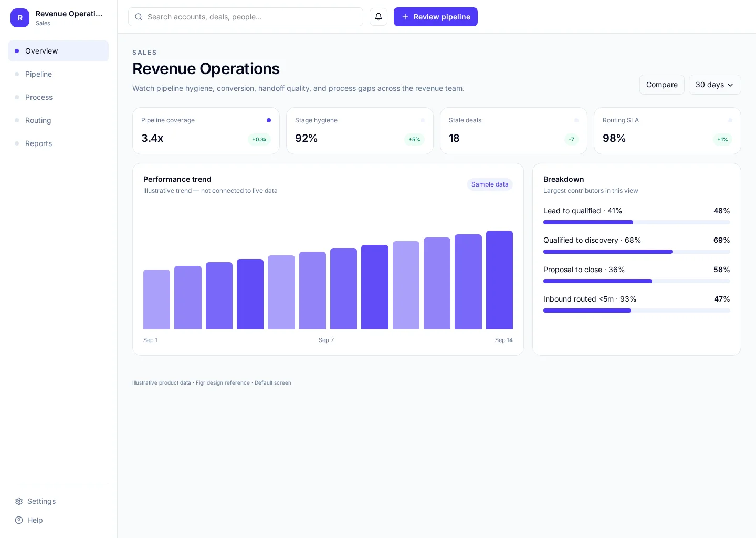Select the Stale deals card
Viewport: 756px width, 538px height.
pos(513,131)
